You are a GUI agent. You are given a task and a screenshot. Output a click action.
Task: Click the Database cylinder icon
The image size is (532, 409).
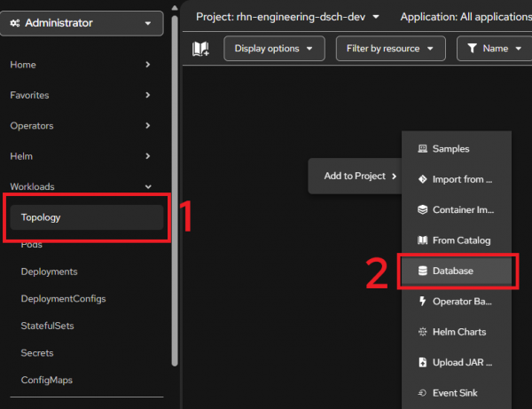pyautogui.click(x=422, y=271)
